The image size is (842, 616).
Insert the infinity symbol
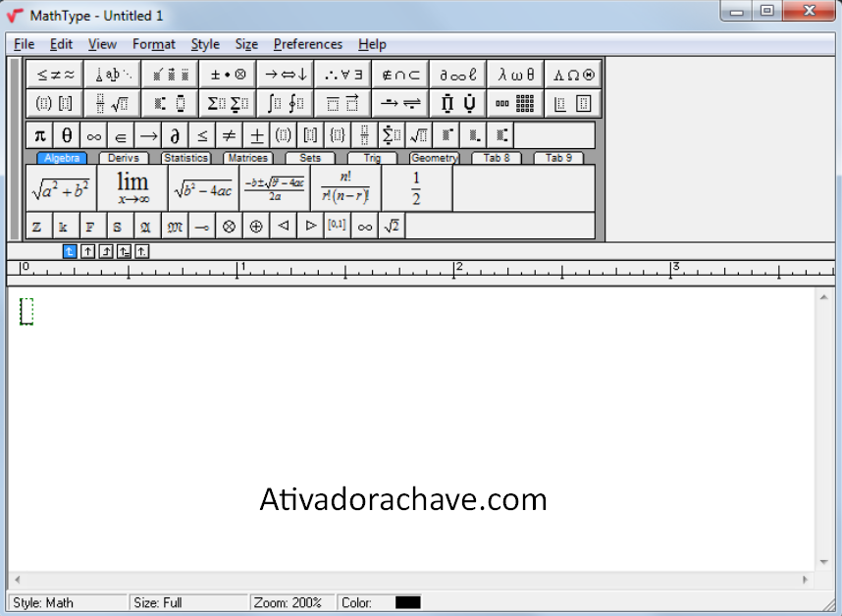click(x=93, y=134)
